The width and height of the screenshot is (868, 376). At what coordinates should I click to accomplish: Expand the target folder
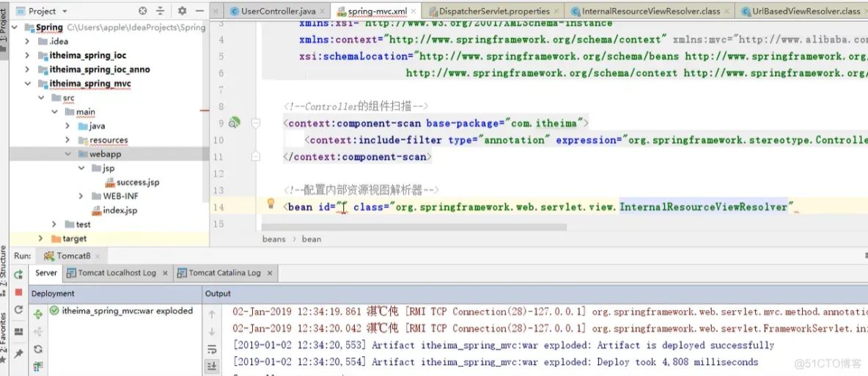click(40, 239)
